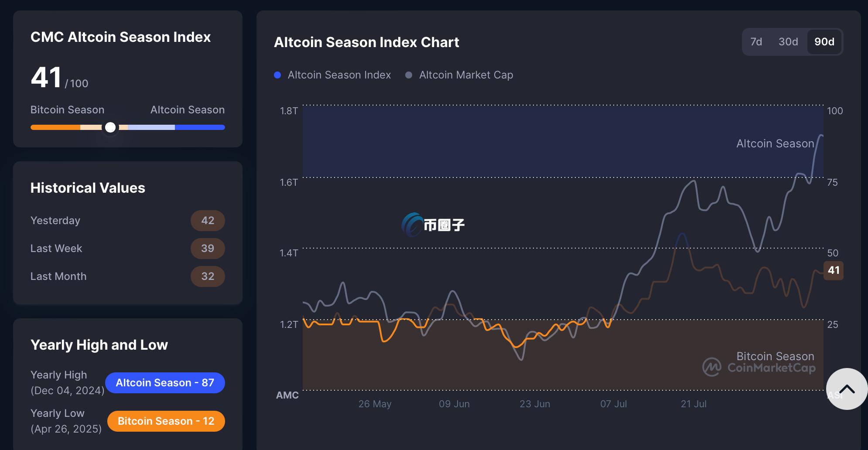Click the Last Month value badge 32
The image size is (868, 450).
[x=208, y=276]
